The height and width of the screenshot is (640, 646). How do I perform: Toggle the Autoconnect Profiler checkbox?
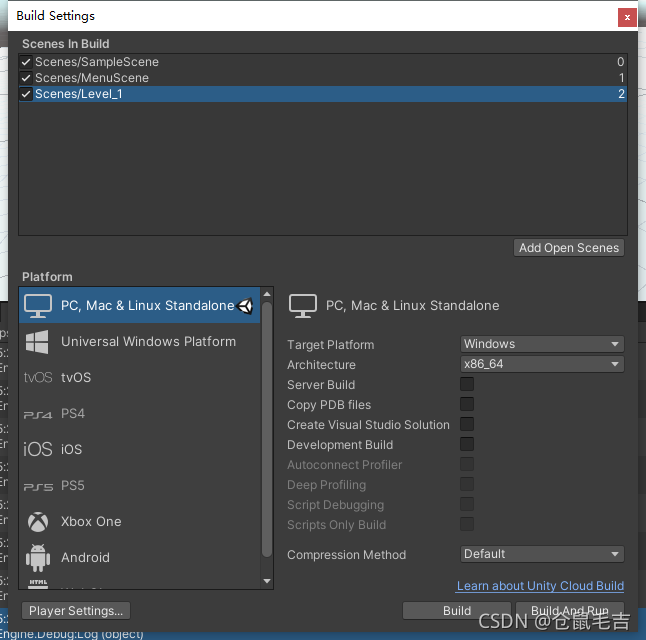pyautogui.click(x=467, y=464)
